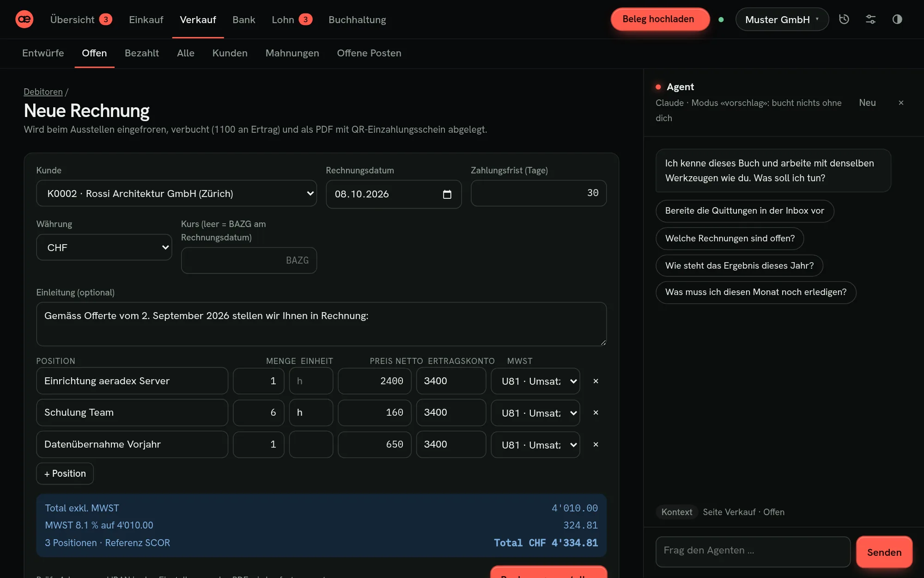Image resolution: width=924 pixels, height=578 pixels.
Task: Start a new agent chat with Neu
Action: 867,103
